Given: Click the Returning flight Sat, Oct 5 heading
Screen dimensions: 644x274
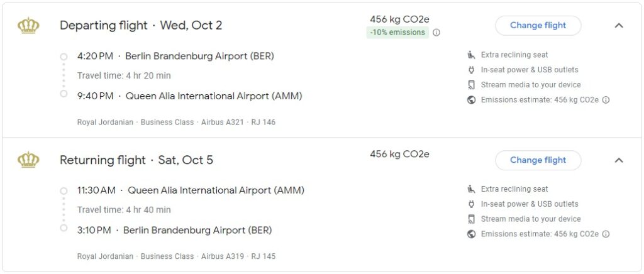Looking at the screenshot, I should 136,160.
